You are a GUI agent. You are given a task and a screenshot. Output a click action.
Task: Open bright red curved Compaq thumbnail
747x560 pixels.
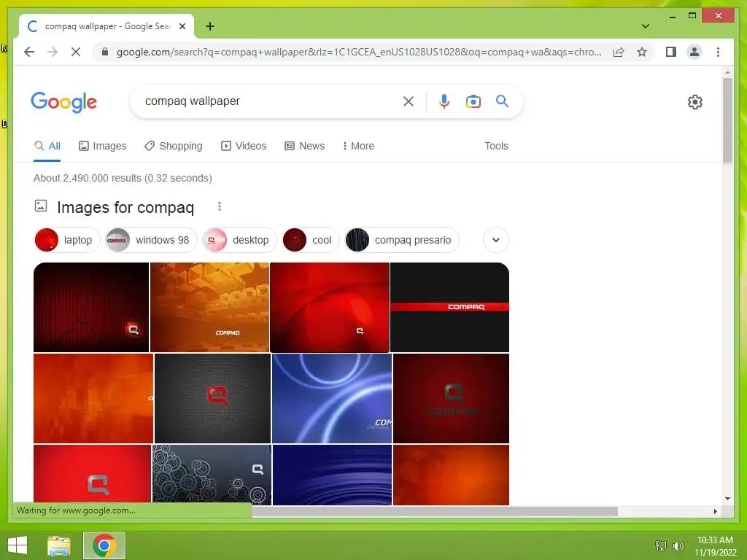(x=330, y=307)
